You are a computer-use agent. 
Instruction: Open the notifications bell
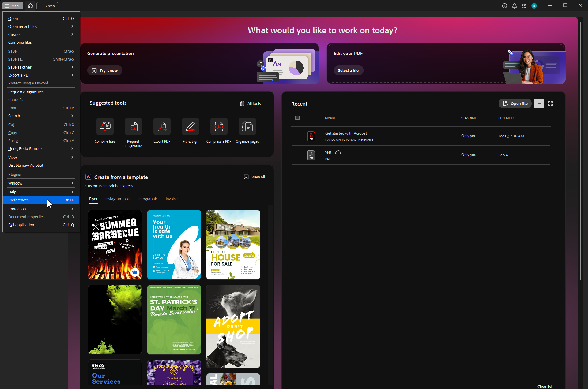[x=514, y=6]
